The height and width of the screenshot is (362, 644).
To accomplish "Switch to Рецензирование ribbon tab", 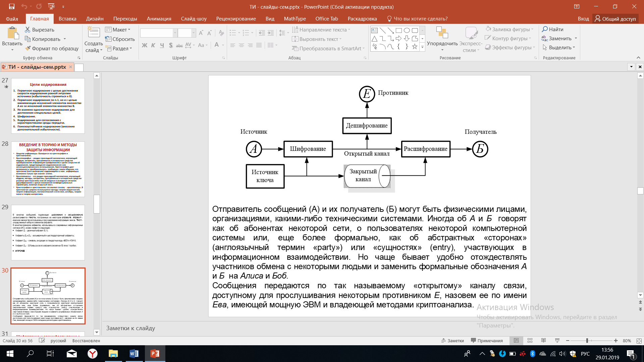I will point(236,19).
